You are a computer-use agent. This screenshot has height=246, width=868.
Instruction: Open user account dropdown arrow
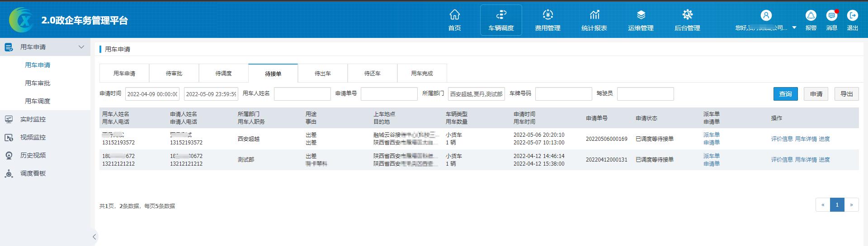pos(794,28)
